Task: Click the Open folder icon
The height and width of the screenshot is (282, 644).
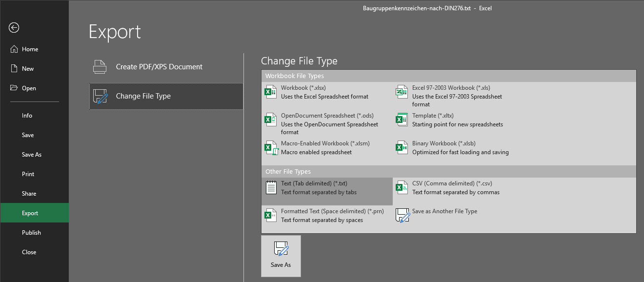Action: (x=14, y=88)
